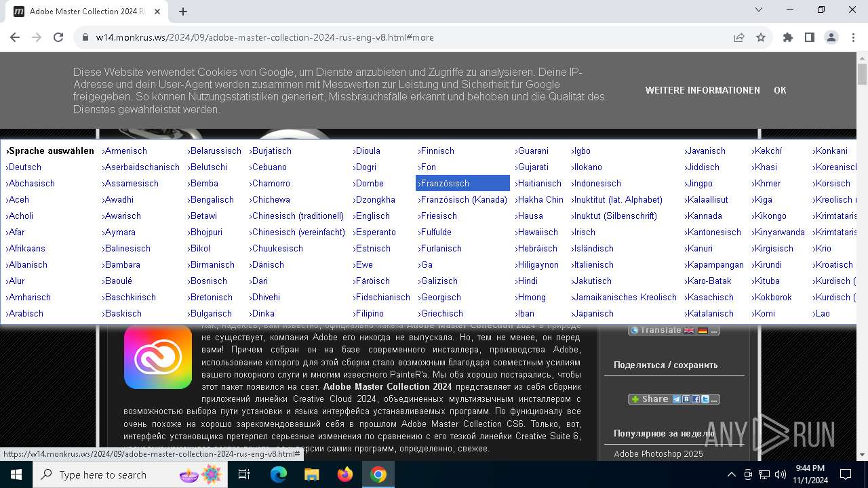
Task: Select Hebräisch language option
Action: tap(536, 248)
